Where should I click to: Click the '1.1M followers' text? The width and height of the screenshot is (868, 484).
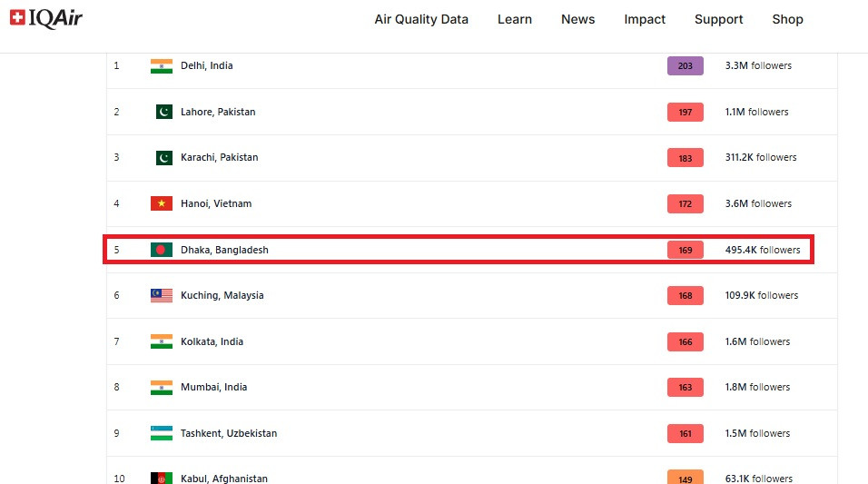tap(756, 112)
